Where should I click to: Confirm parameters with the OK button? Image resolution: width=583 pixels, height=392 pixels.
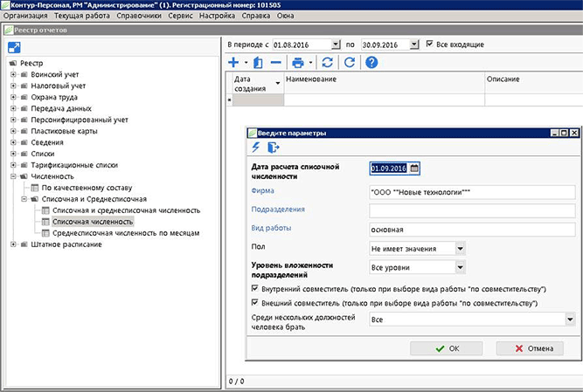tap(446, 348)
